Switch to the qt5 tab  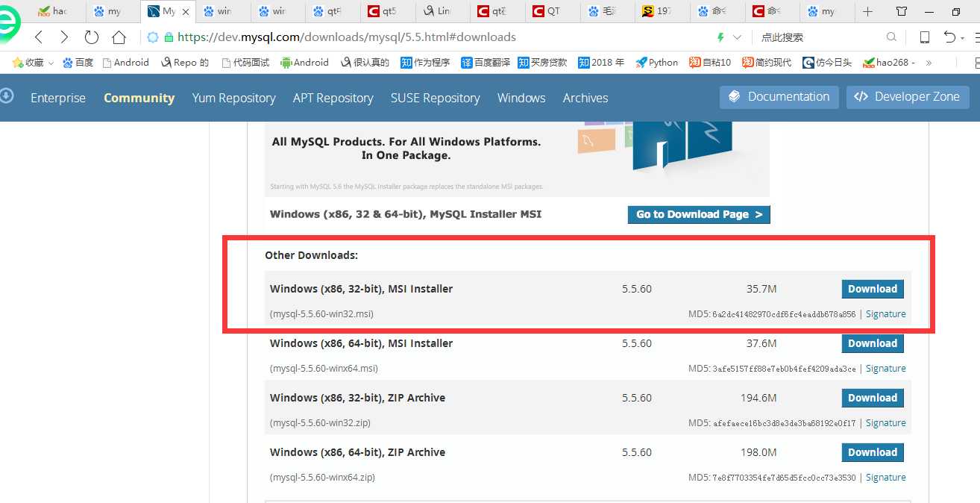389,12
